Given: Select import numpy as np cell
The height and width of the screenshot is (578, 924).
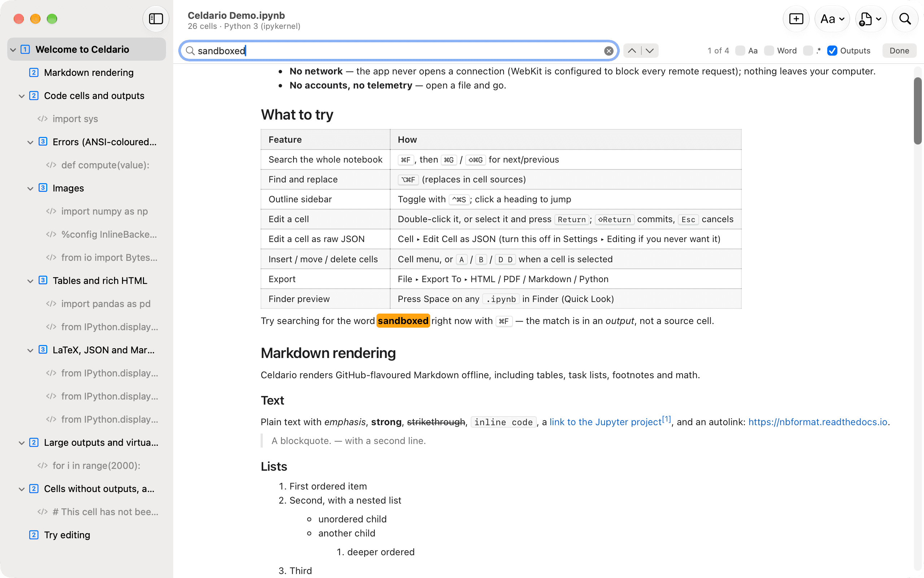Looking at the screenshot, I should (87, 211).
